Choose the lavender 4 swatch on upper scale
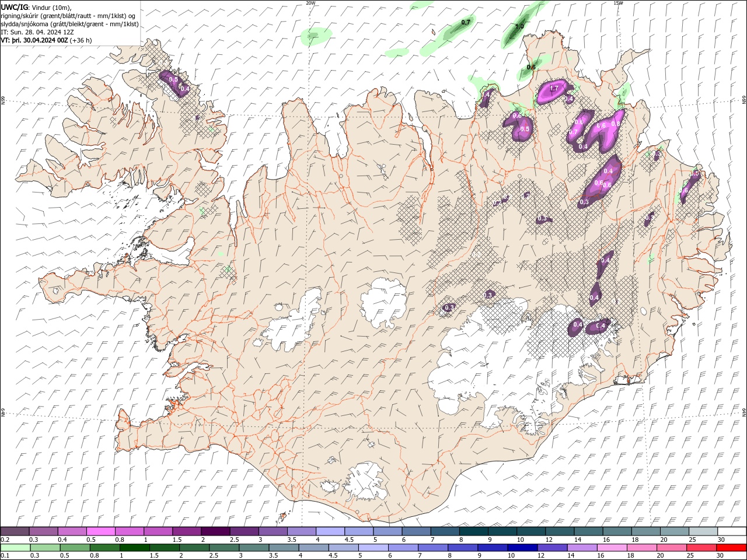This screenshot has width=747, height=560. (330, 531)
